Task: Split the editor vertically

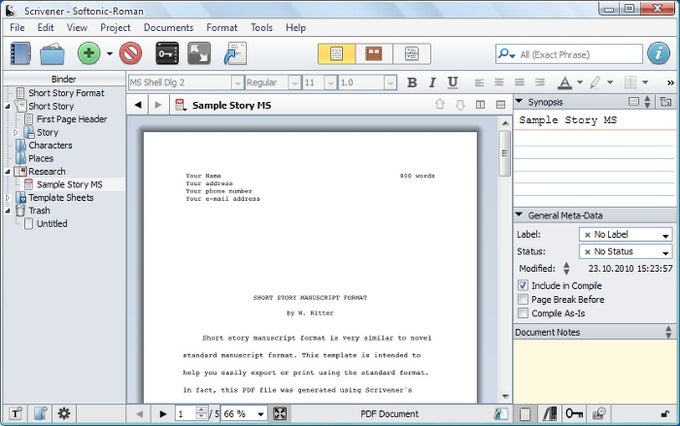Action: [x=480, y=105]
